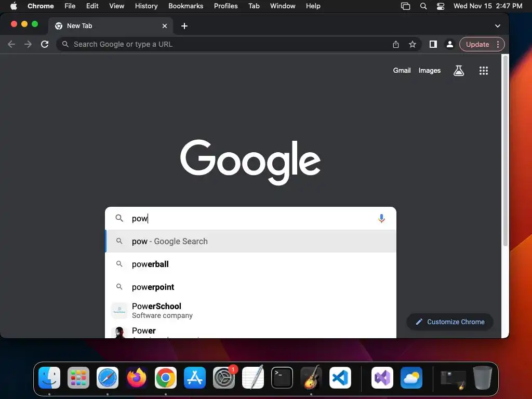Image resolution: width=532 pixels, height=399 pixels.
Task: Open the minimized window in Dock
Action: [453, 379]
